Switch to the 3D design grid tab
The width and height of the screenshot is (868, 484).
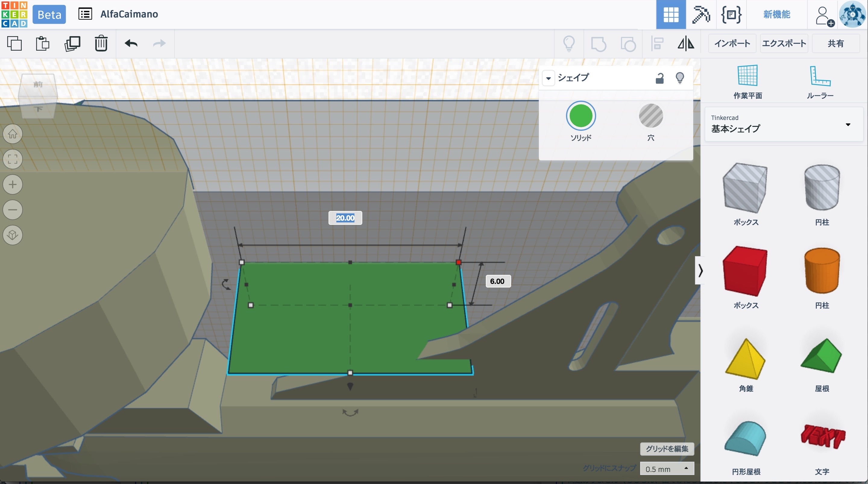(x=671, y=14)
